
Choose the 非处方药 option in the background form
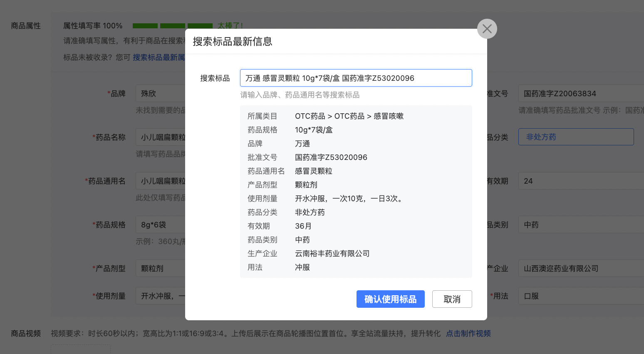point(576,137)
